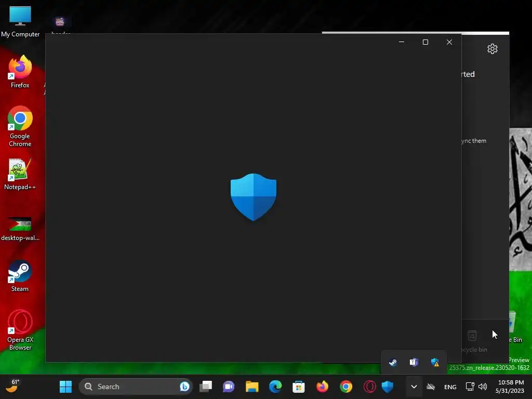532x399 pixels.
Task: Open Windows Security warning icon in tray overflow
Action: pos(435,362)
